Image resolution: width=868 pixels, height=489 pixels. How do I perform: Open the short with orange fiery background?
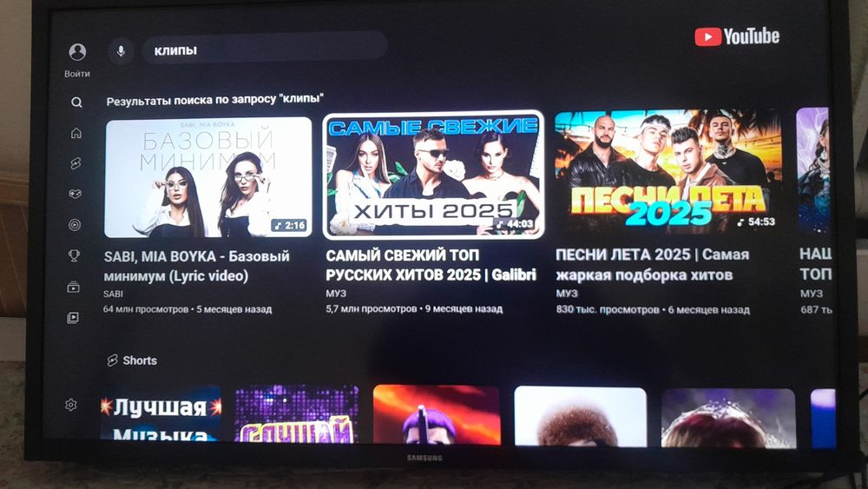[x=437, y=414]
